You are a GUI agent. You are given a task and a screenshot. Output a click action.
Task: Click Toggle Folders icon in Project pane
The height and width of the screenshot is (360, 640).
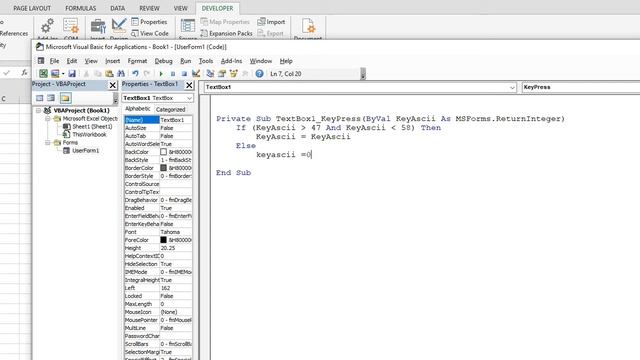(x=65, y=98)
